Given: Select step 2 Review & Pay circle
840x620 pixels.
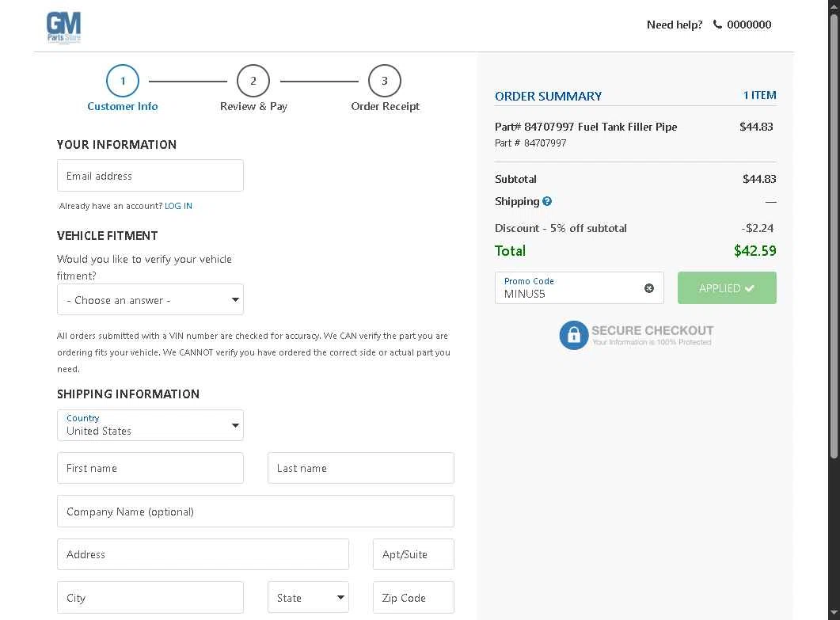Looking at the screenshot, I should click(x=253, y=81).
